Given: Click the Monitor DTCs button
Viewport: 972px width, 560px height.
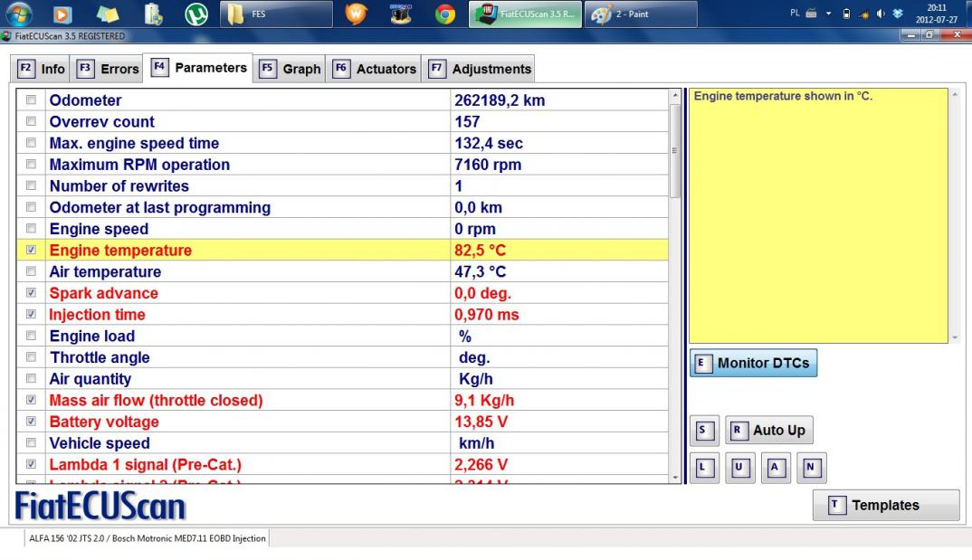Looking at the screenshot, I should (x=753, y=363).
